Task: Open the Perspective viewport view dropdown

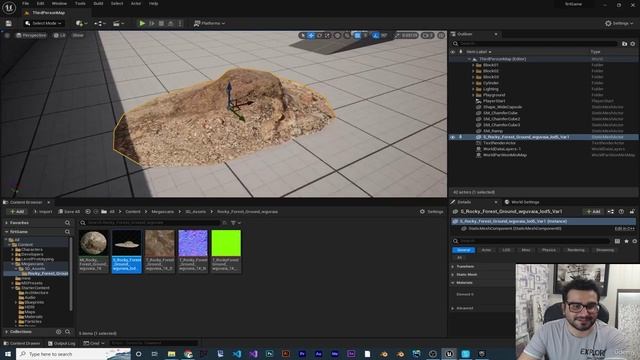Action: pos(31,36)
